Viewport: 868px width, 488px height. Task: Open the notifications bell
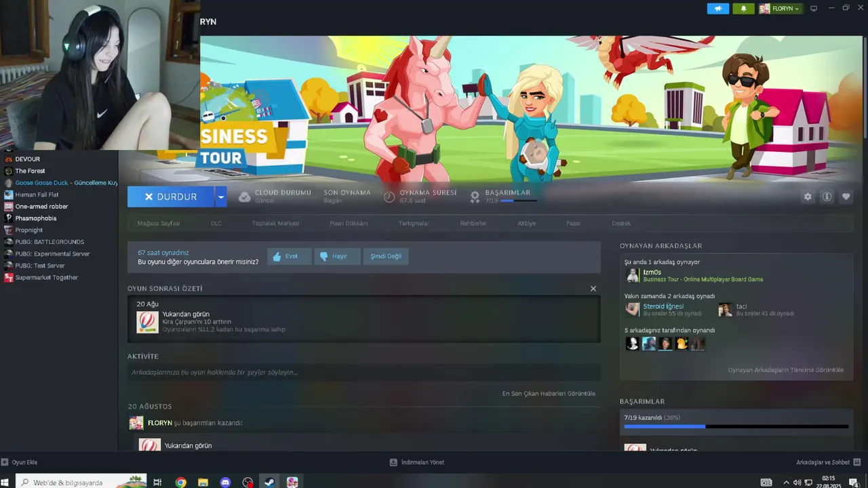click(x=743, y=8)
